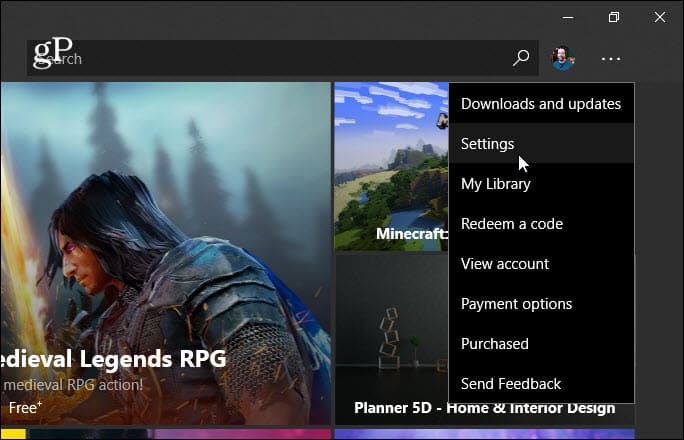
Task: Click the search magnifier icon
Action: point(521,58)
